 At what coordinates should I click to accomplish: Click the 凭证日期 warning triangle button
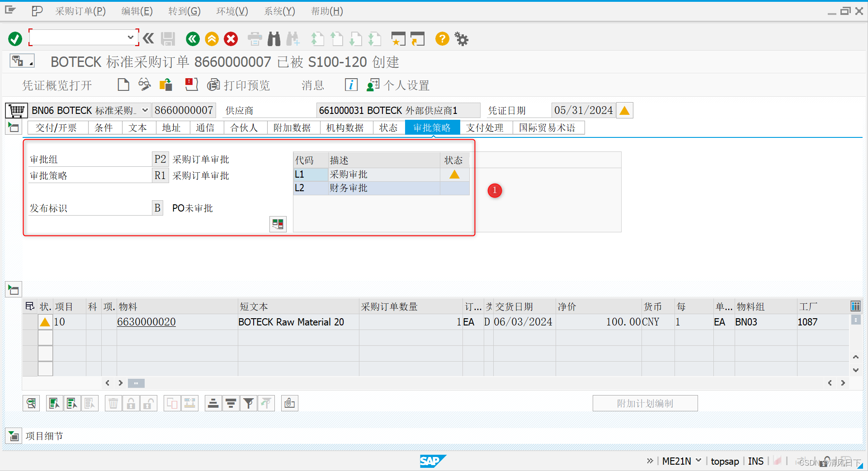pos(624,110)
